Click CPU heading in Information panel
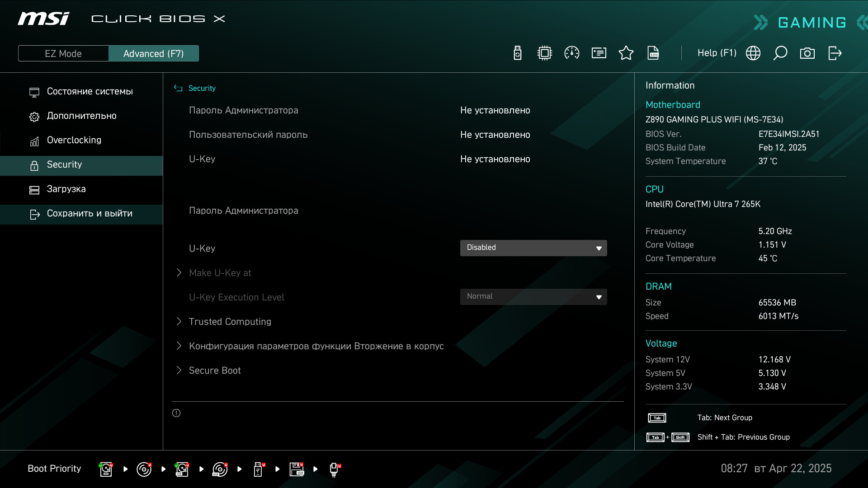Viewport: 868px width, 488px height. pyautogui.click(x=654, y=189)
